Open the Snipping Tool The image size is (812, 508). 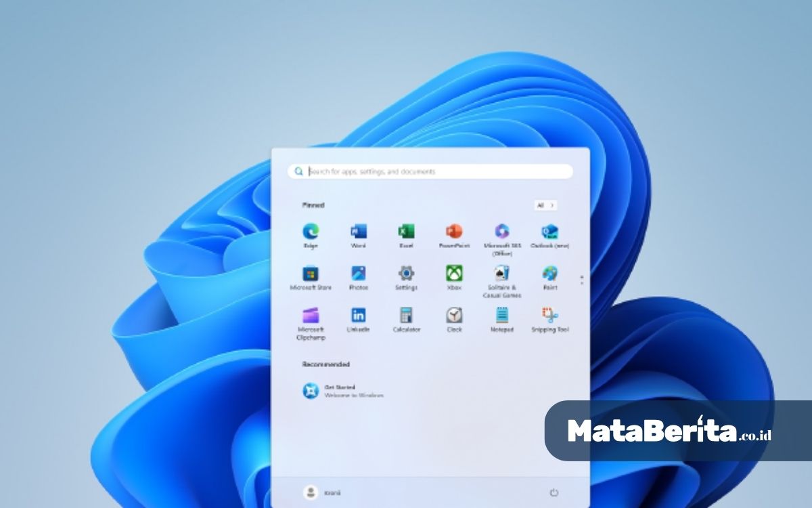(x=549, y=316)
